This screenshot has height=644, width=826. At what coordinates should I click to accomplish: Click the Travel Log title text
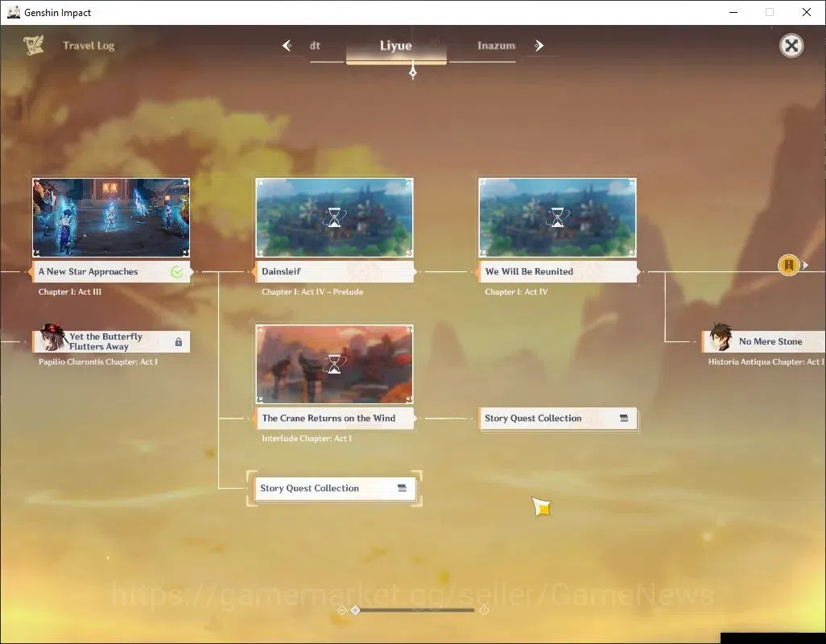click(x=89, y=46)
